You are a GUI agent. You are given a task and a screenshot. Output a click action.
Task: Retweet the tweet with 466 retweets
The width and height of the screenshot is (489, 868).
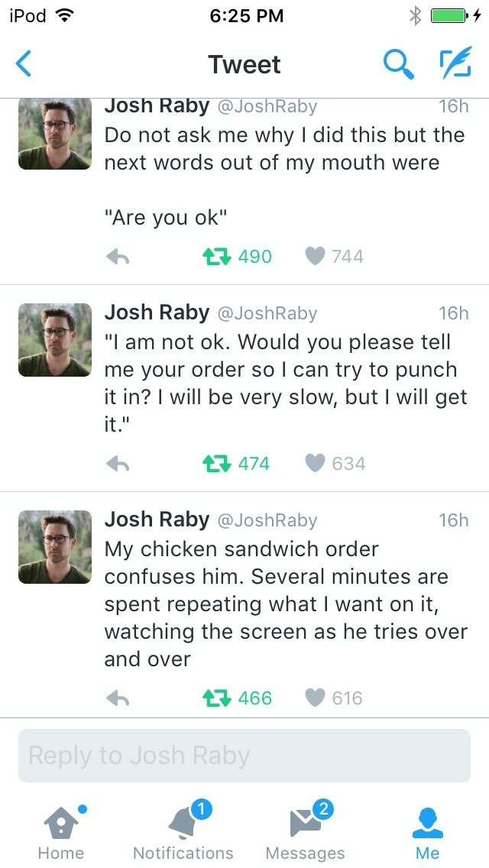[215, 698]
